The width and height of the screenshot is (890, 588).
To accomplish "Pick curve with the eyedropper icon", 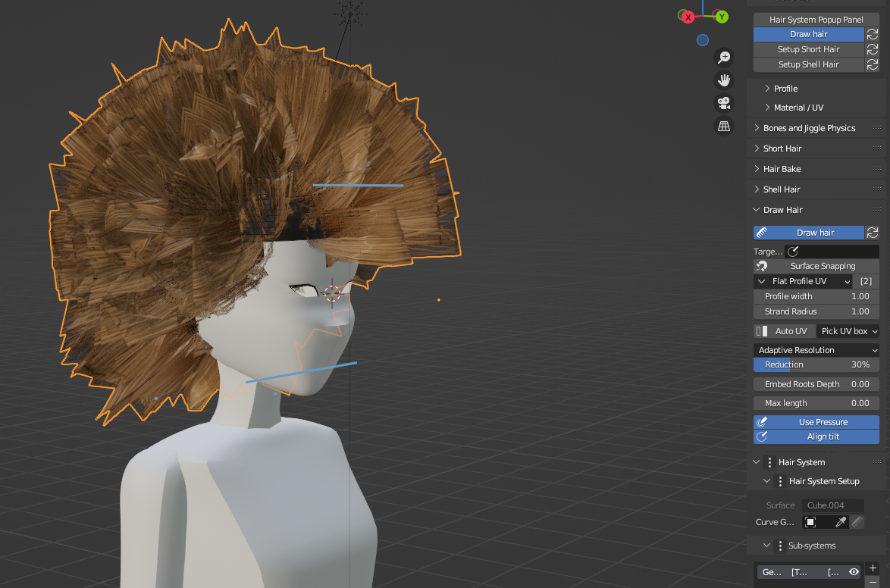I will pyautogui.click(x=841, y=522).
